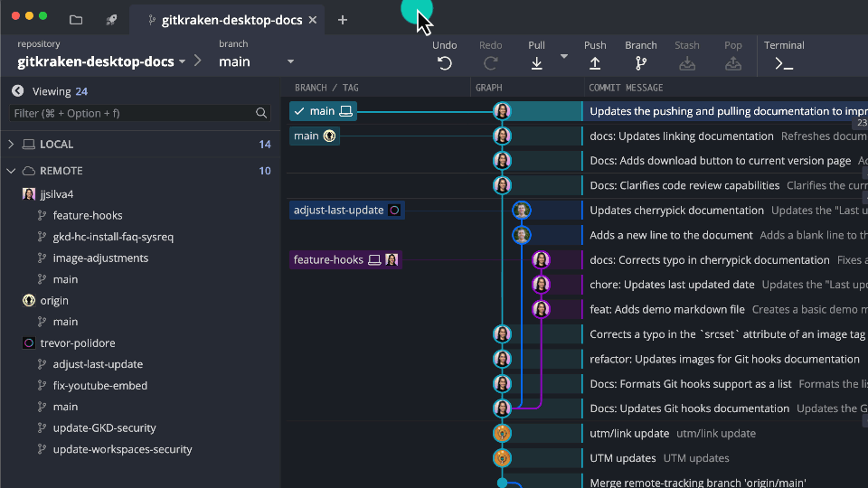
Task: Click avatar node of Corrects typo in cherrypick commit
Action: pyautogui.click(x=541, y=259)
